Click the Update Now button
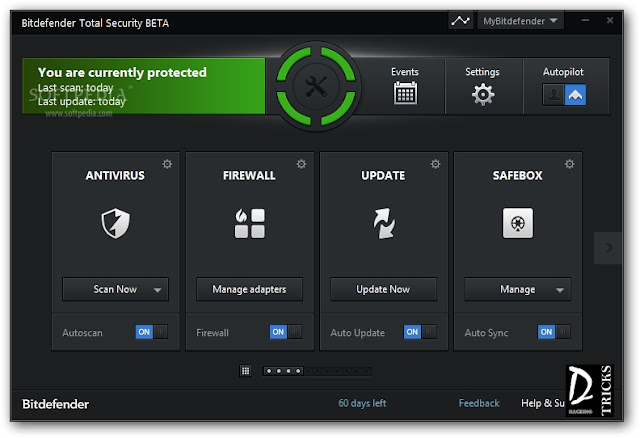This screenshot has height=438, width=640. (x=383, y=289)
